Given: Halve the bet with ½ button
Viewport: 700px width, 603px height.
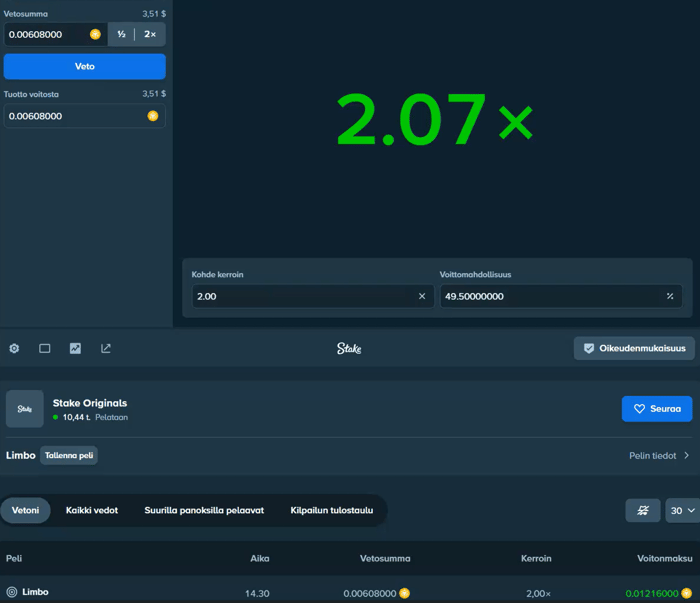Looking at the screenshot, I should coord(121,34).
